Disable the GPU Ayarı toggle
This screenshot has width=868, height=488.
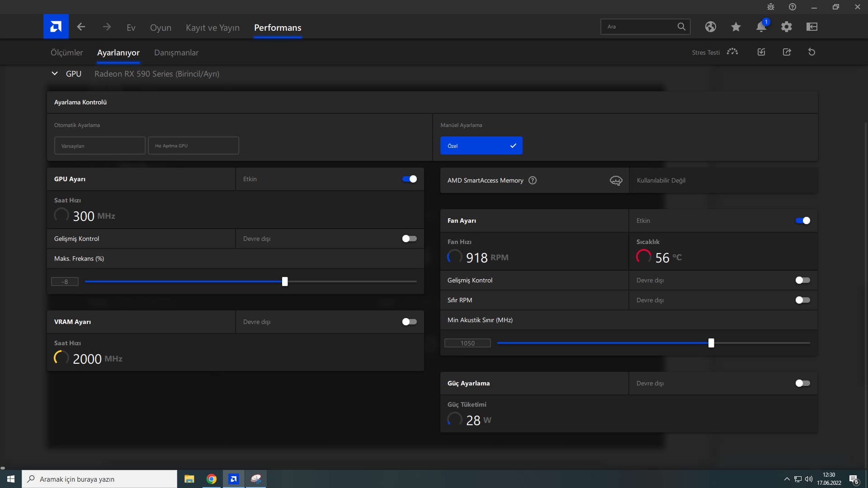[410, 179]
